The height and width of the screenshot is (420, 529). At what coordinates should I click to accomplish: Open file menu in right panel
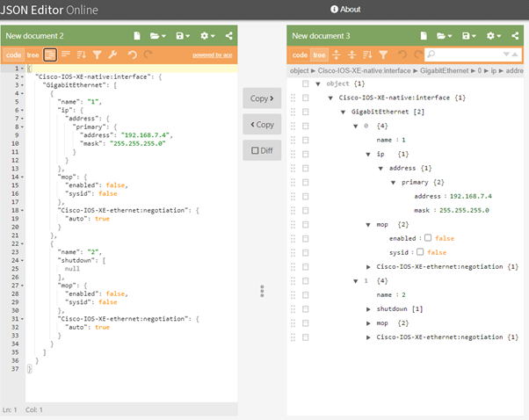coord(444,36)
